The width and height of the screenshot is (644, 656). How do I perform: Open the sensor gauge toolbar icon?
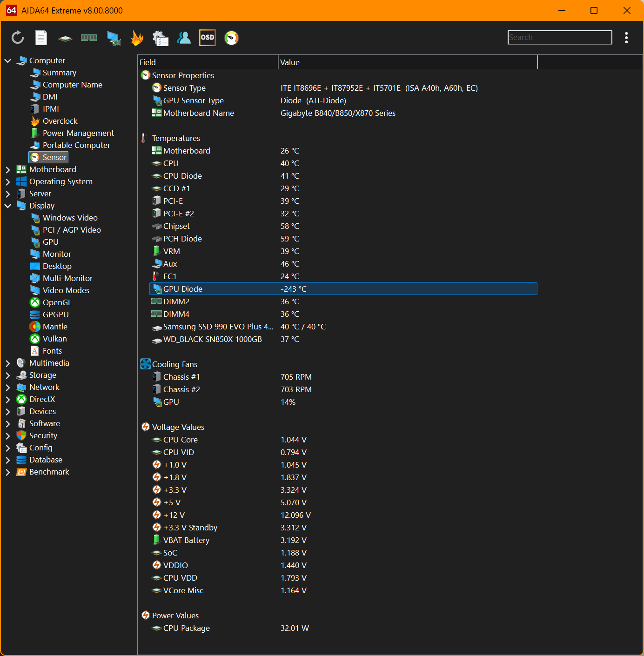231,38
